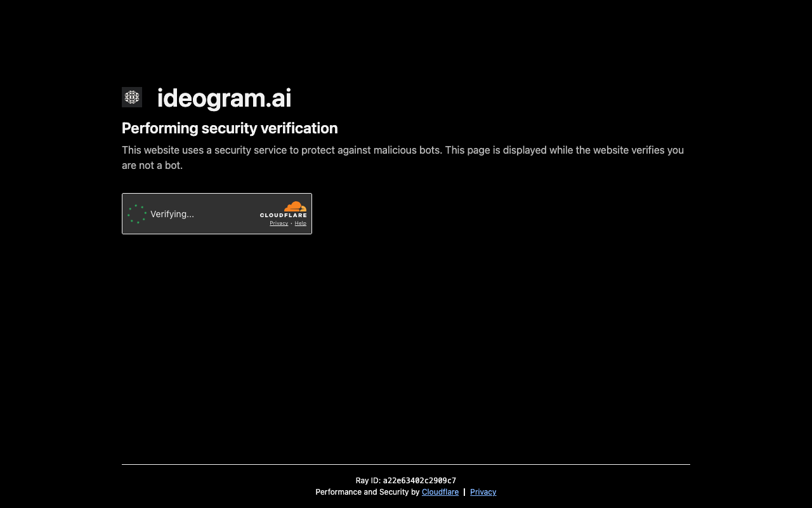Click the paragraph about malicious bots

[403, 157]
